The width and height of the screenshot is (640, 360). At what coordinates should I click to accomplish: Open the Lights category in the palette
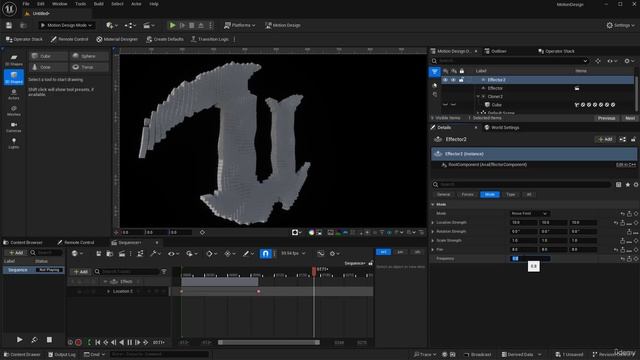(x=14, y=143)
